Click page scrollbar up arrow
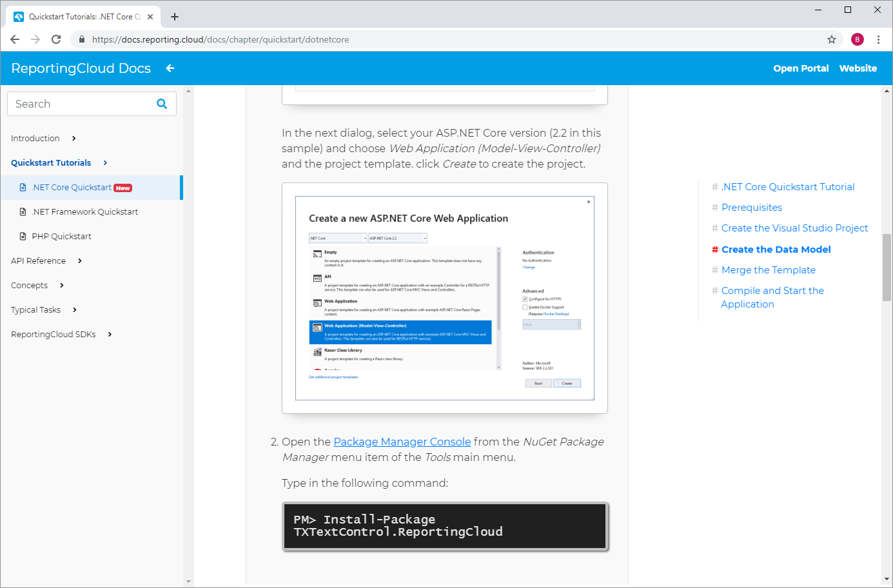 pos(887,91)
